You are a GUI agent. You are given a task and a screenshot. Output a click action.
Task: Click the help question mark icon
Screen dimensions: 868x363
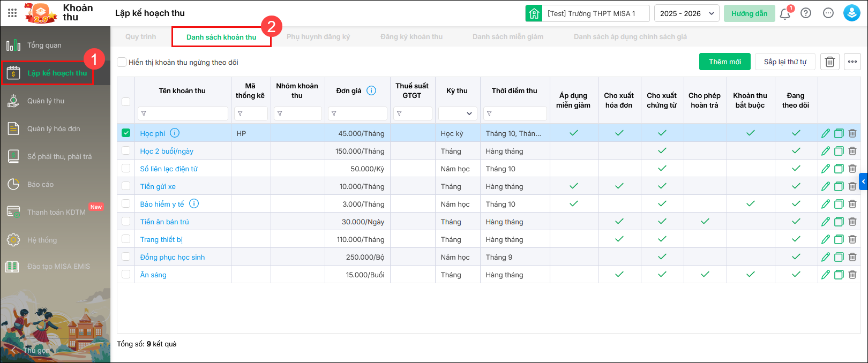coord(806,13)
